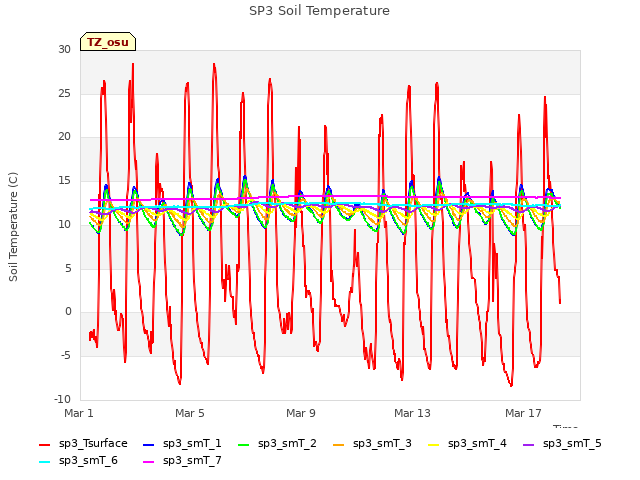Image resolution: width=640 pixels, height=480 pixels.
Task: Click the -5 y-axis tick label
Action: coord(66,356)
